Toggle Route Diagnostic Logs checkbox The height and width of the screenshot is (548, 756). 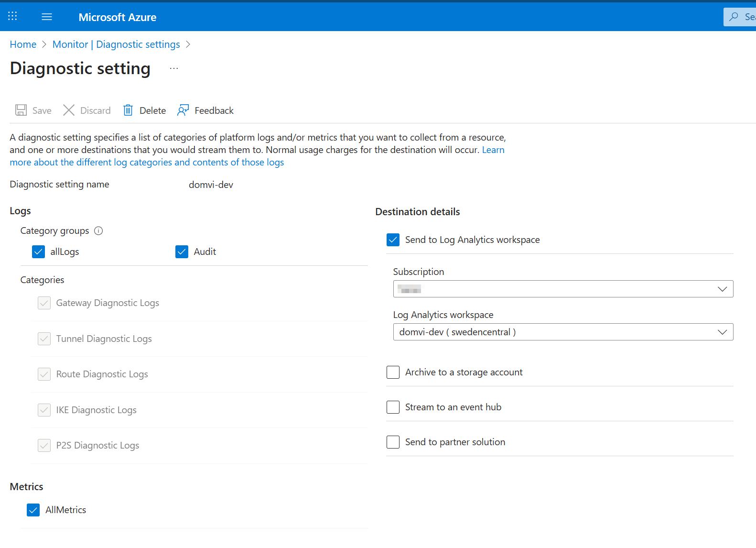coord(44,374)
